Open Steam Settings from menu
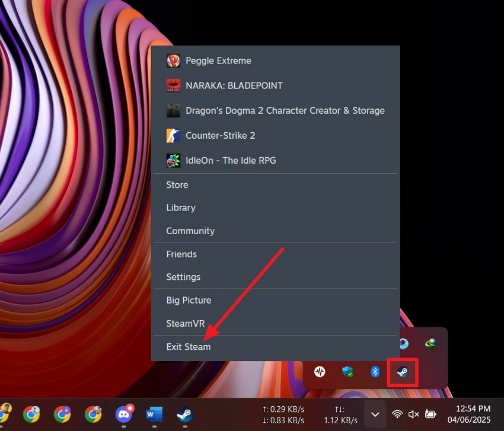The image size is (504, 431). 276,277
